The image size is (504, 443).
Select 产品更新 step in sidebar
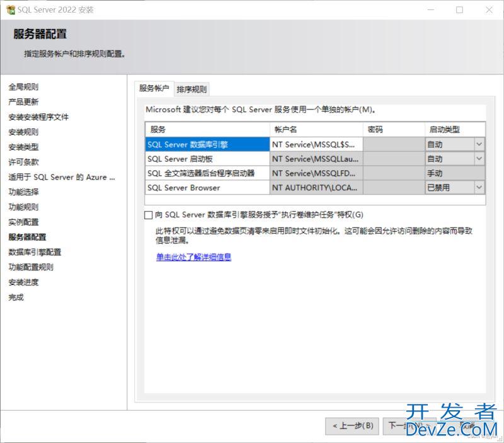[23, 102]
